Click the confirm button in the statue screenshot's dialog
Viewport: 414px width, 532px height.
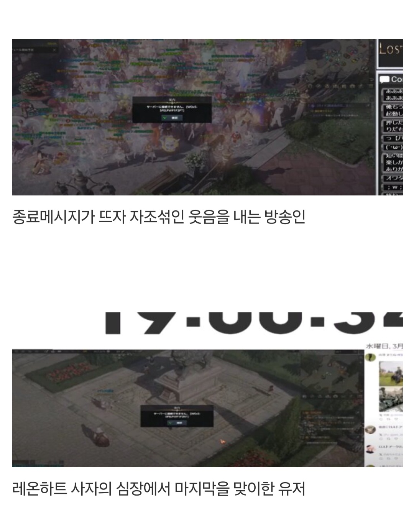coord(177,423)
